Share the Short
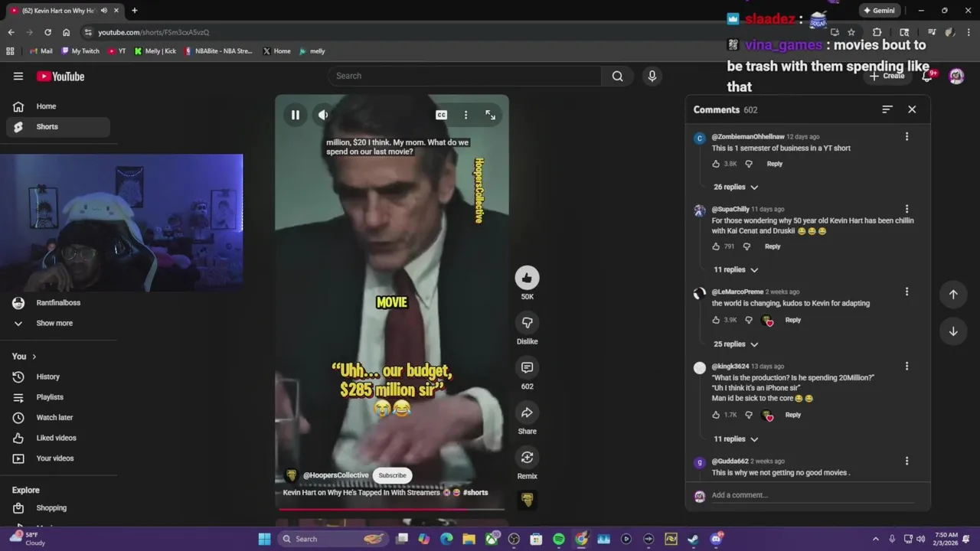 (x=527, y=412)
